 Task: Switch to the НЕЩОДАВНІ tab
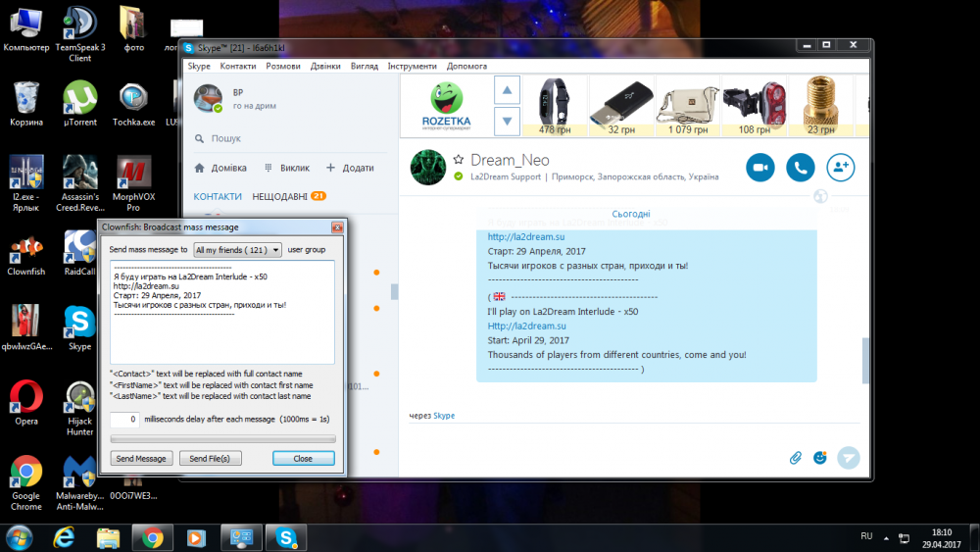(x=279, y=196)
